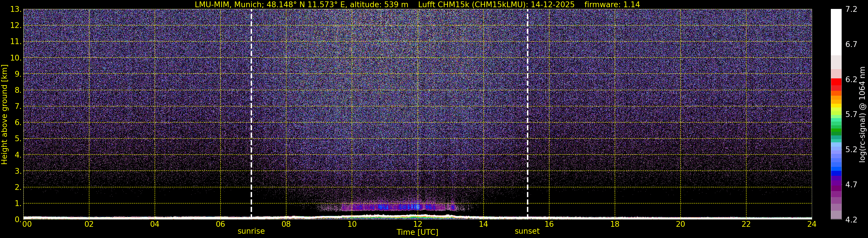Screen dimensions: 868x238
Task: Click the 13 km height tick label
Action: pyautogui.click(x=16, y=10)
